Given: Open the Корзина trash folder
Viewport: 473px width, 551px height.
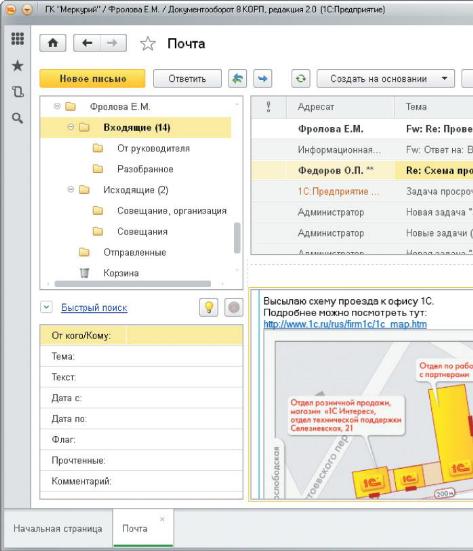Looking at the screenshot, I should [121, 273].
